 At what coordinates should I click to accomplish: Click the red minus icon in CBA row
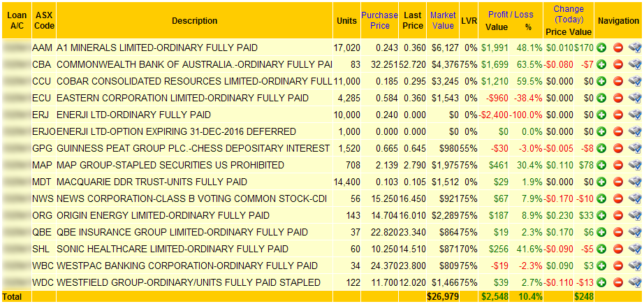pyautogui.click(x=618, y=64)
